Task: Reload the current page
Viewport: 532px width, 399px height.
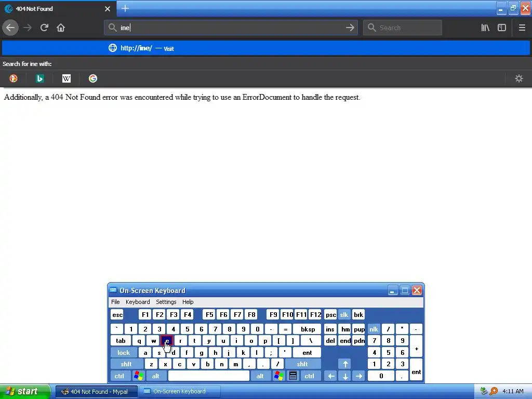Action: [44, 28]
